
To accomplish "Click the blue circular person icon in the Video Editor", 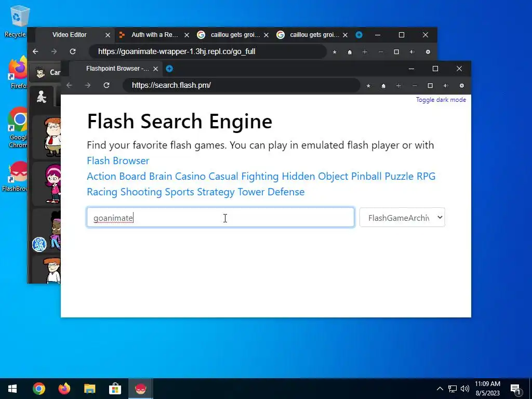I will [x=39, y=244].
